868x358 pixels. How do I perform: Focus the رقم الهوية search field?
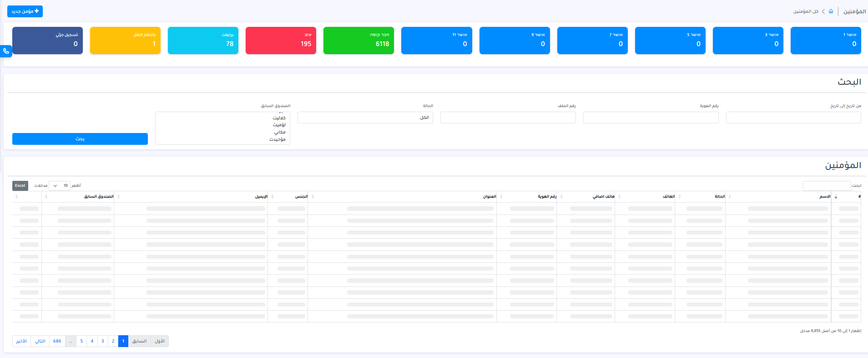tap(651, 118)
